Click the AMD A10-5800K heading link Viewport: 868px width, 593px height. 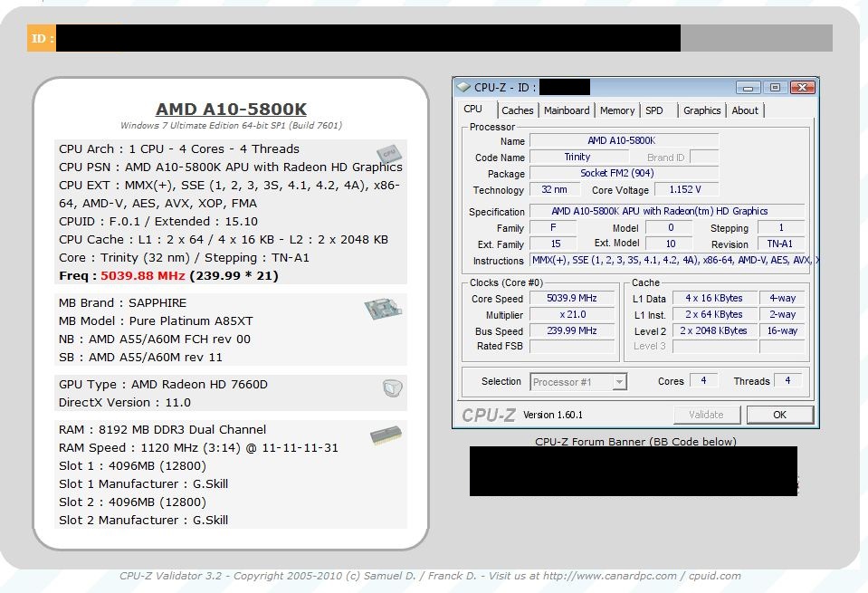click(231, 110)
